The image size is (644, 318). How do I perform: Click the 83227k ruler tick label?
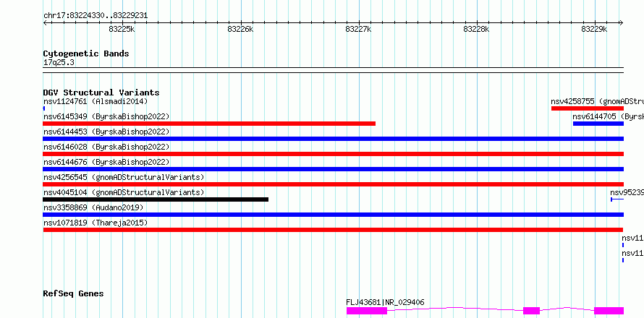(x=359, y=29)
